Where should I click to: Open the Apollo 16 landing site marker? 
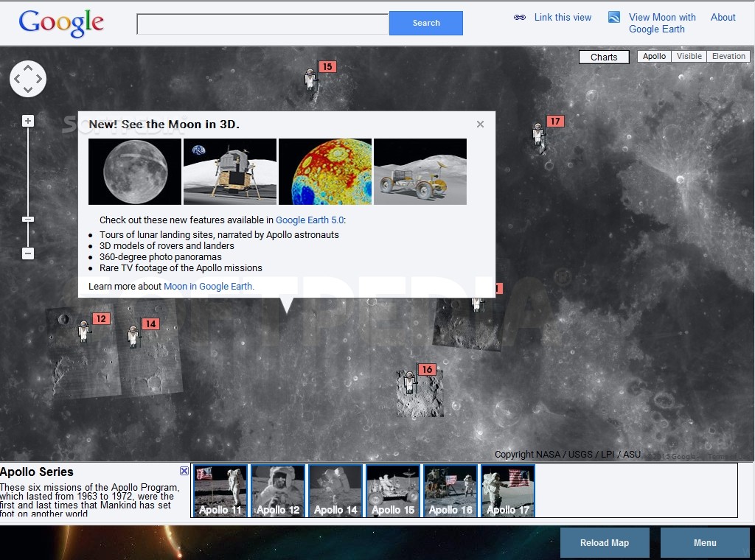tap(410, 382)
